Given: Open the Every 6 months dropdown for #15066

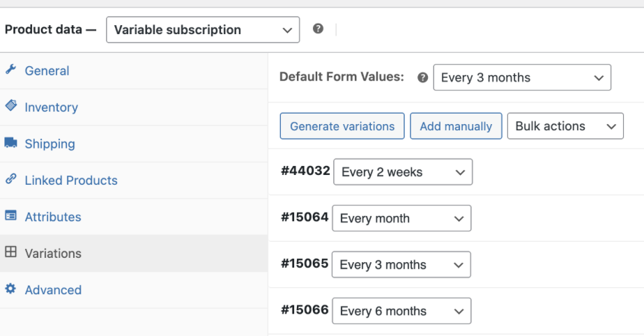Looking at the screenshot, I should pos(401,311).
